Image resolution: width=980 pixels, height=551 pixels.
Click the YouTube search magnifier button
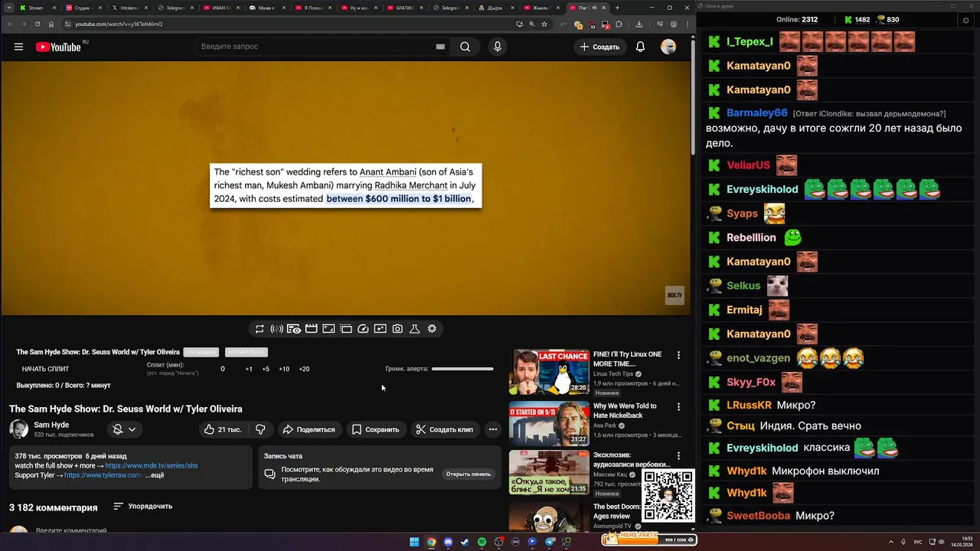(465, 47)
